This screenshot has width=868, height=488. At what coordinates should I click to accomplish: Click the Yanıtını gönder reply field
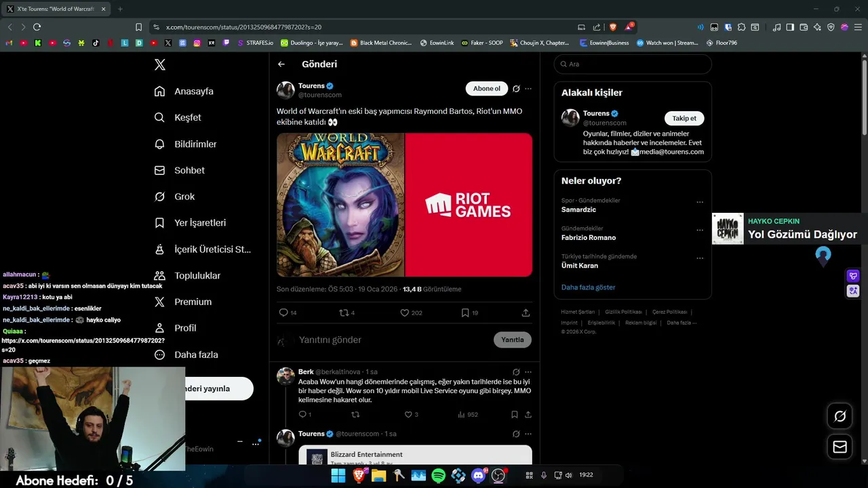pos(393,340)
